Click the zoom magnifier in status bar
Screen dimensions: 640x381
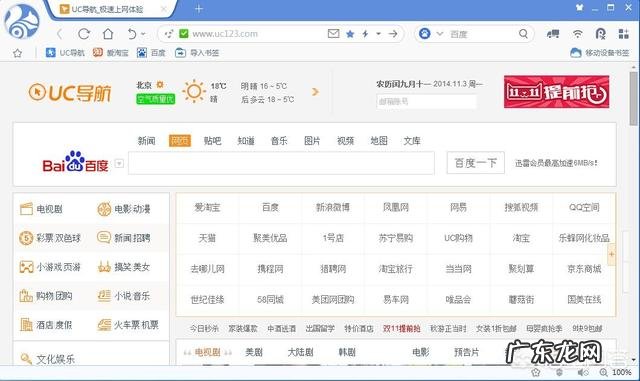click(603, 372)
